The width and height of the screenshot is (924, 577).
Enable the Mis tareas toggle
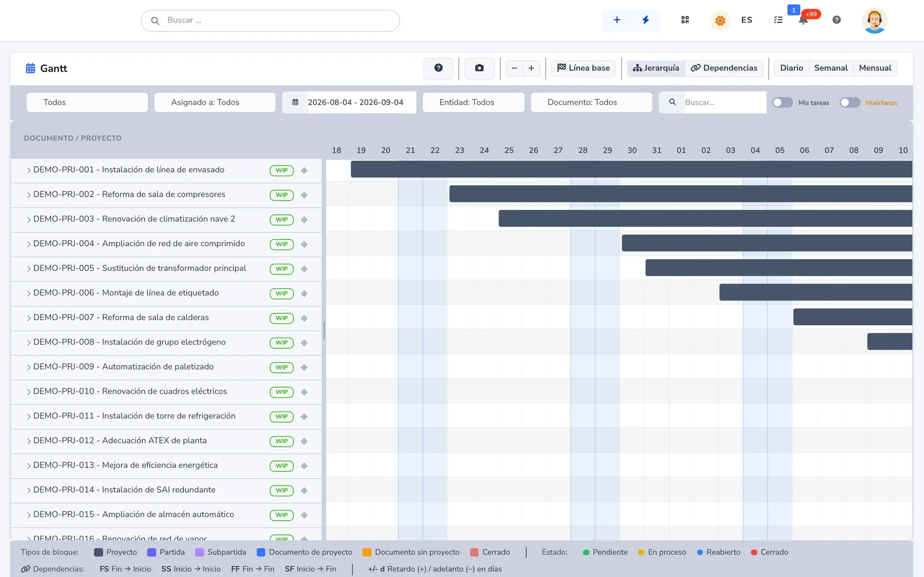(782, 103)
